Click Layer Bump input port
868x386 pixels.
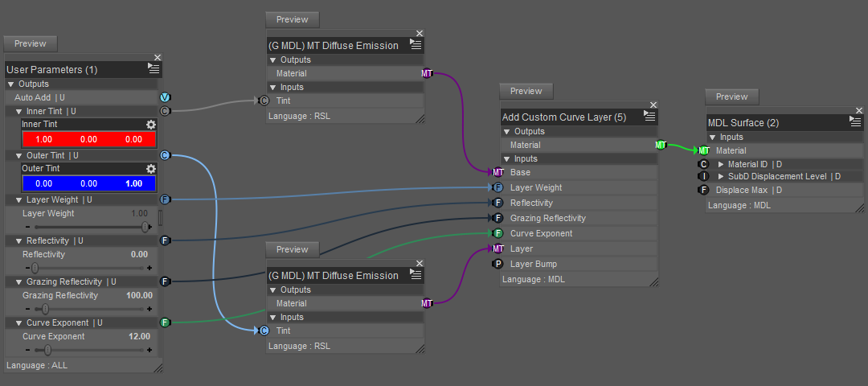(497, 264)
